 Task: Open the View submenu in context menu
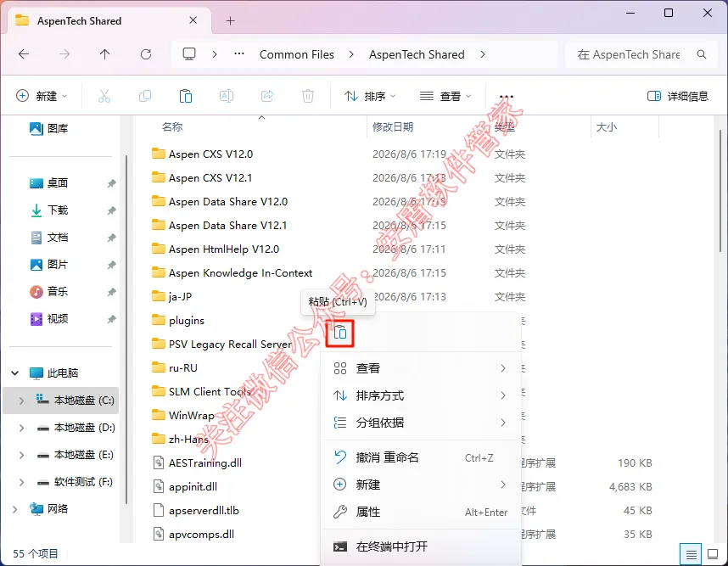pyautogui.click(x=420, y=368)
